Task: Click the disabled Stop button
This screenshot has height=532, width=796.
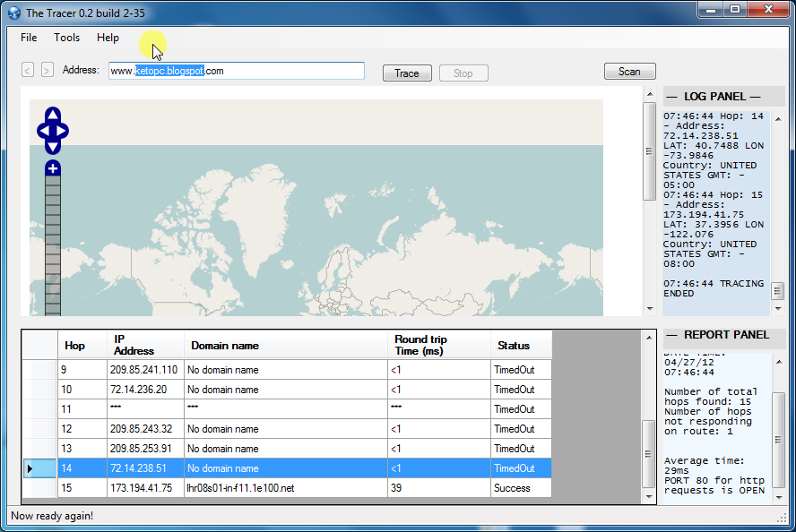Action: point(463,72)
